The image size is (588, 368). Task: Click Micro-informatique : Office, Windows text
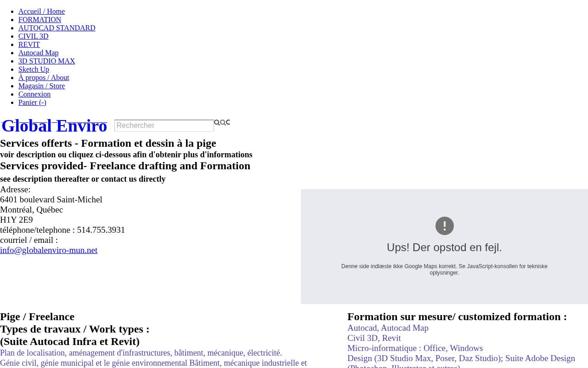coord(415,348)
